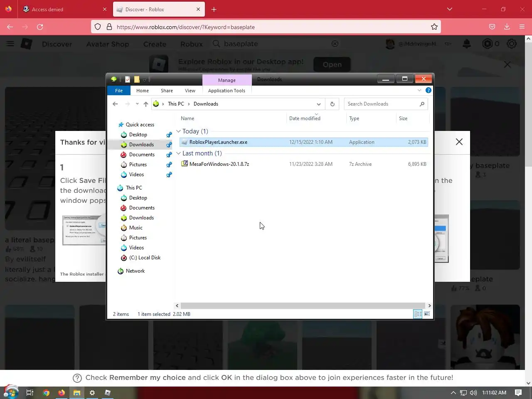
Task: Expand the Explorer ribbon with the chevron
Action: click(419, 90)
